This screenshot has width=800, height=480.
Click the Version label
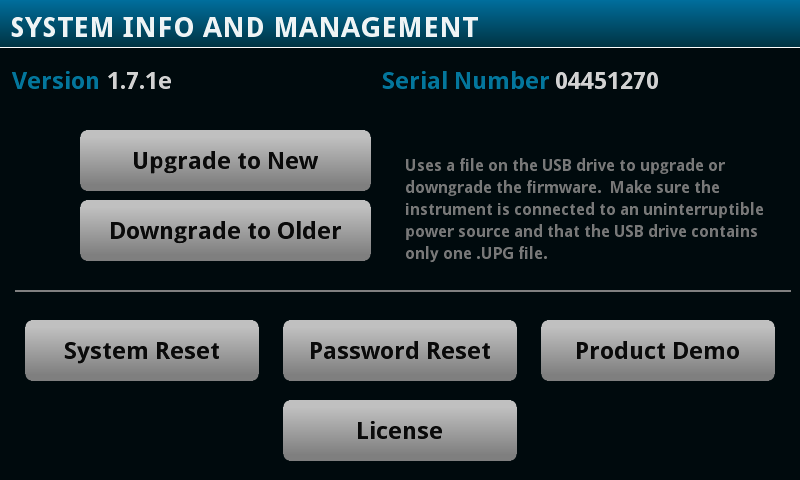[55, 81]
